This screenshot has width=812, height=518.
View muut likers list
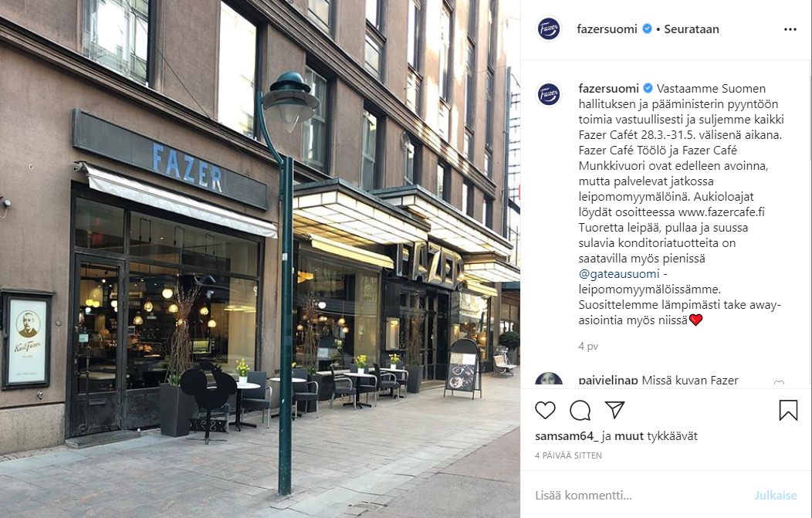pos(628,436)
